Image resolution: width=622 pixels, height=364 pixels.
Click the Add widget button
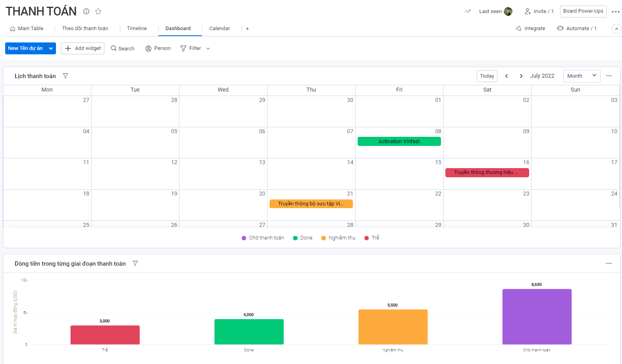[x=83, y=48]
